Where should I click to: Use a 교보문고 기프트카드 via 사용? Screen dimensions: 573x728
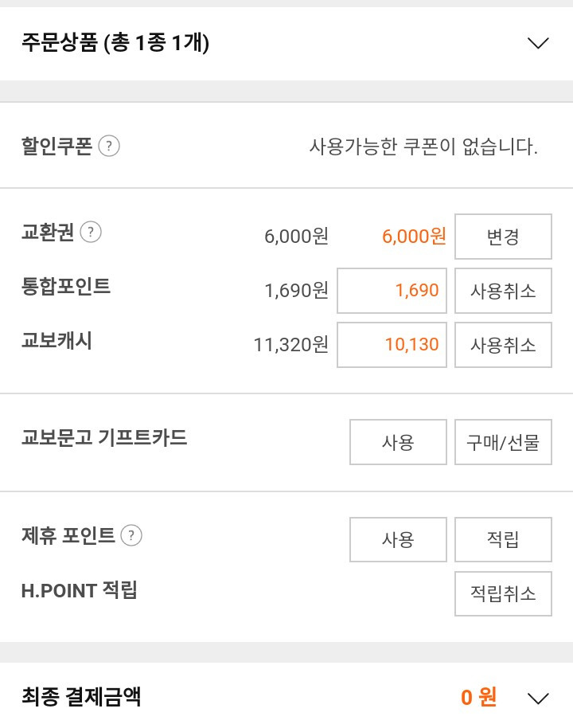point(398,442)
